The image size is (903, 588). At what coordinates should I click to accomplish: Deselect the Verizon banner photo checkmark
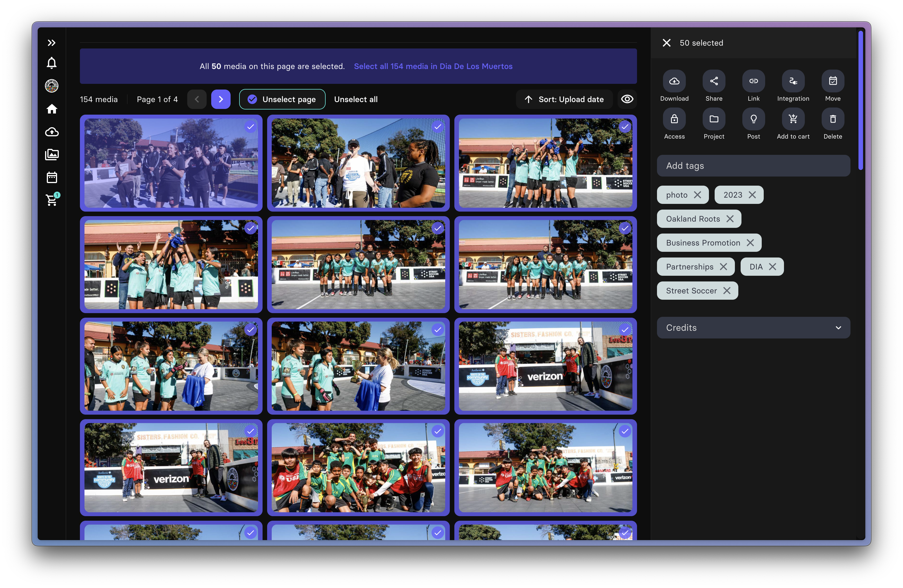624,330
